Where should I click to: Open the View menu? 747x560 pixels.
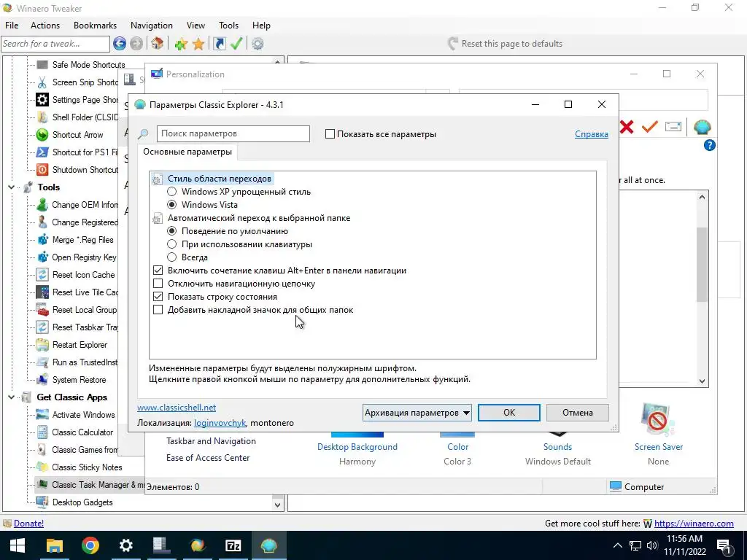coord(196,26)
